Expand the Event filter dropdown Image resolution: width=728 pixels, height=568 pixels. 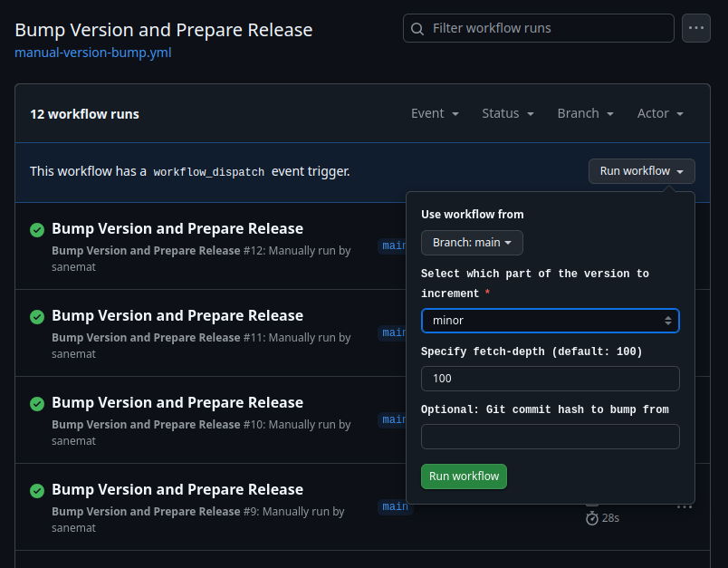click(x=435, y=113)
